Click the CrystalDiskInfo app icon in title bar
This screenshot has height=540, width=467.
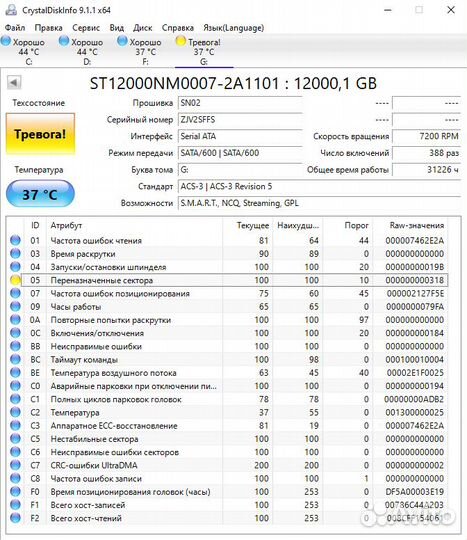[x=11, y=10]
